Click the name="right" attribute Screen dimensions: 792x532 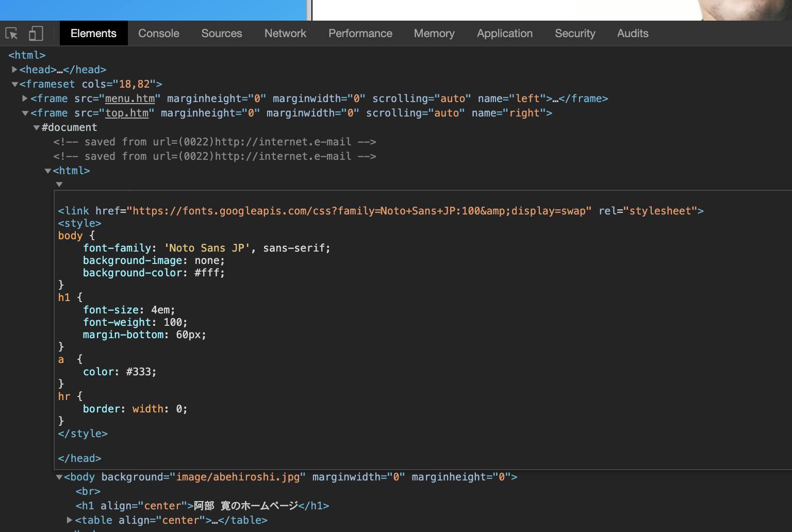509,113
